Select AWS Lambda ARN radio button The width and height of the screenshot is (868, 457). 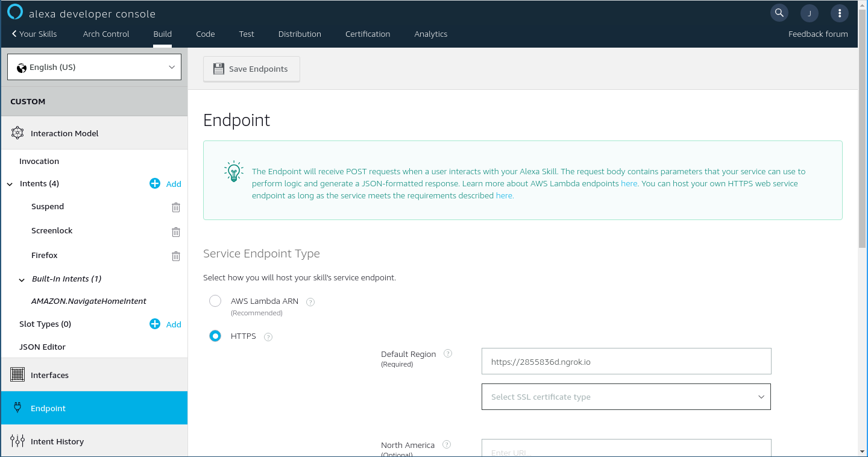point(215,301)
